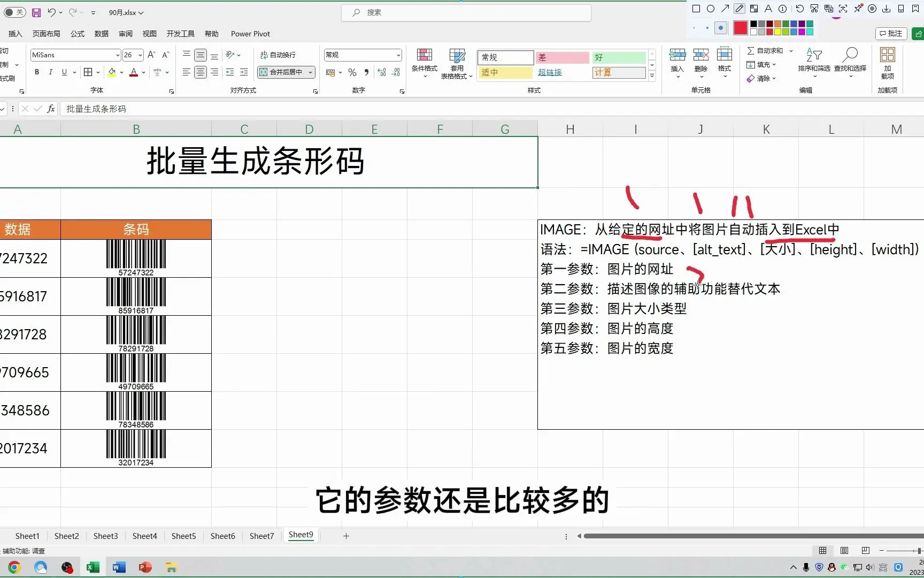Open the Data (数据) ribbon tab
The width and height of the screenshot is (924, 578).
pos(102,34)
